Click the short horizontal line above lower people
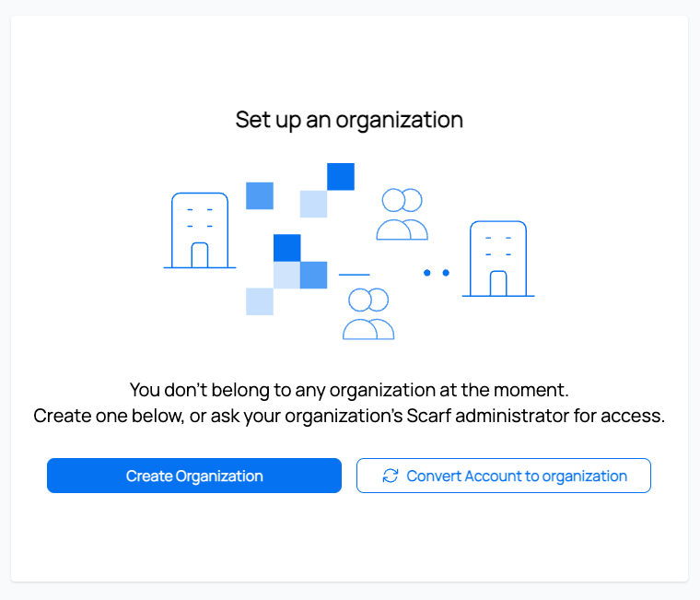Screen dimensions: 700x600 354,275
